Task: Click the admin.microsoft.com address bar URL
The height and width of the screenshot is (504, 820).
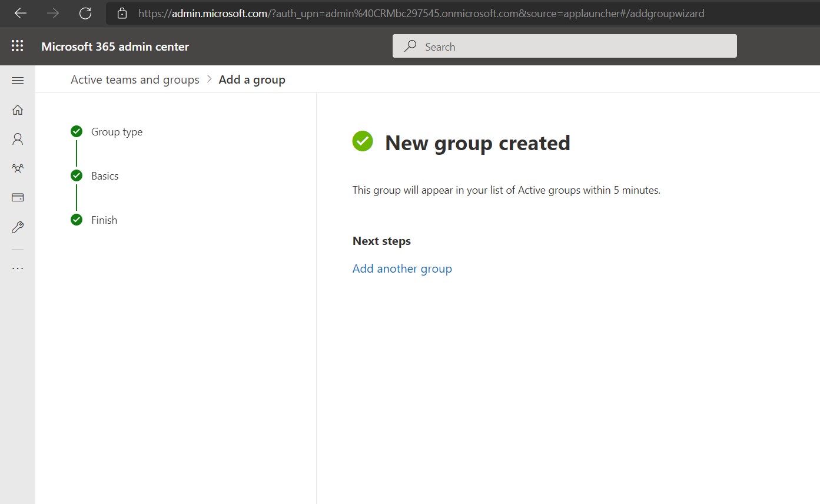Action: tap(421, 13)
